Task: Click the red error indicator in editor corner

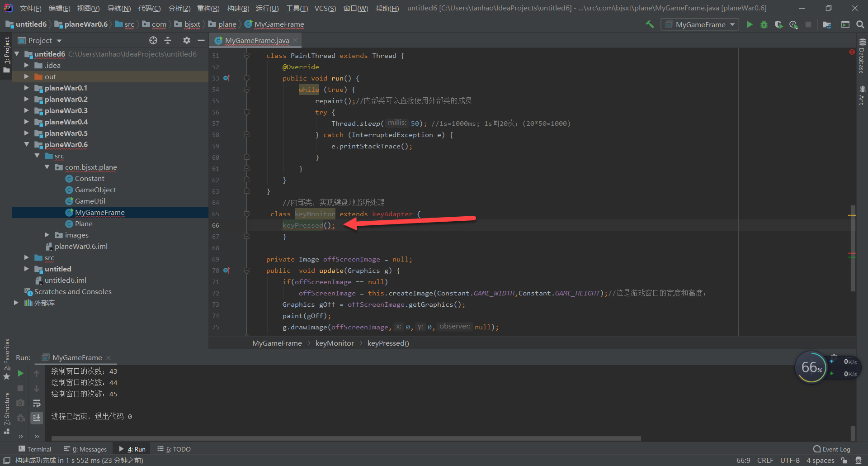Action: tap(852, 52)
